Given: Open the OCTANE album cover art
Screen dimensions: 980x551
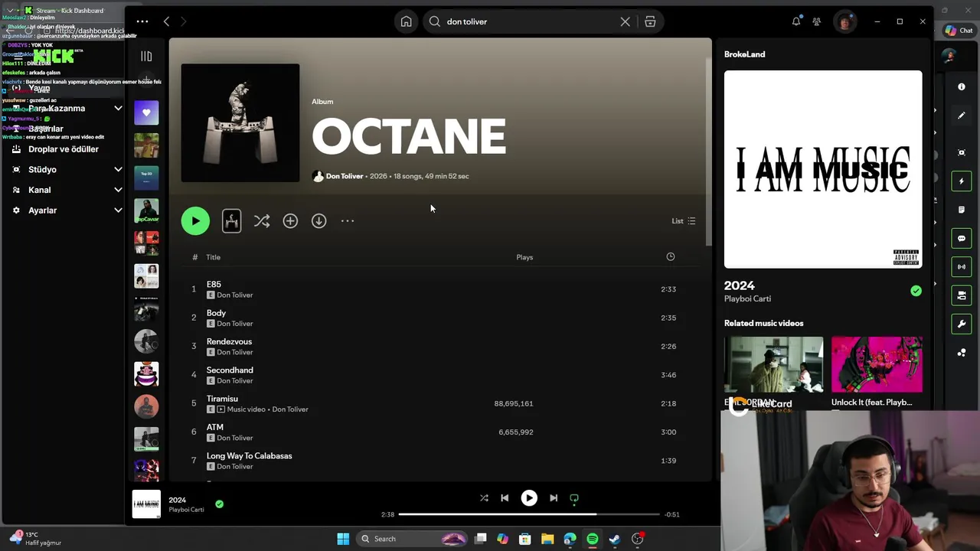Looking at the screenshot, I should pos(240,122).
